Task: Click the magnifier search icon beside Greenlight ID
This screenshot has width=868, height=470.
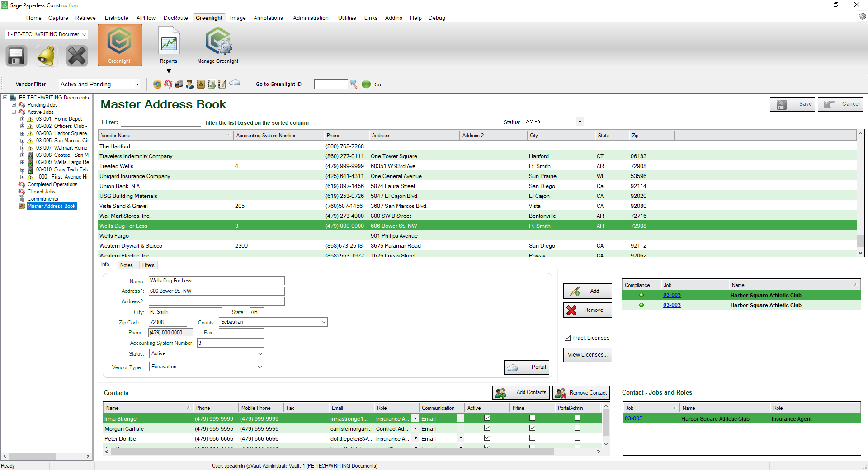Action: pyautogui.click(x=354, y=84)
